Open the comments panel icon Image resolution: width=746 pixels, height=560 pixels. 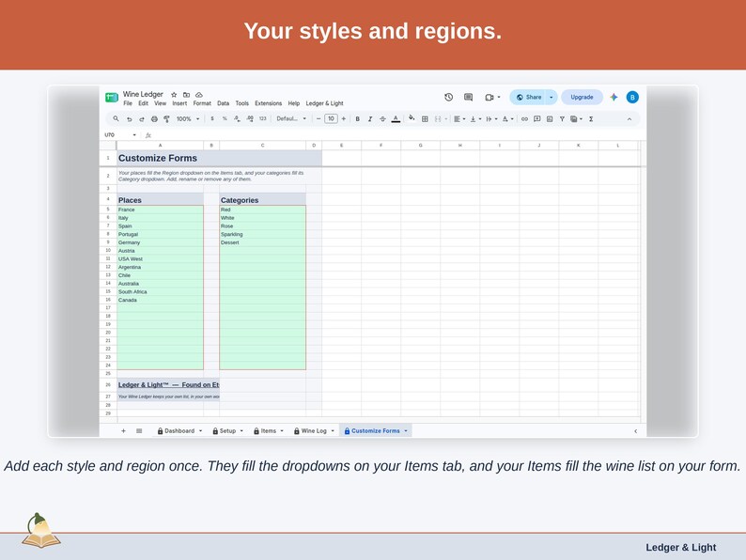(468, 97)
